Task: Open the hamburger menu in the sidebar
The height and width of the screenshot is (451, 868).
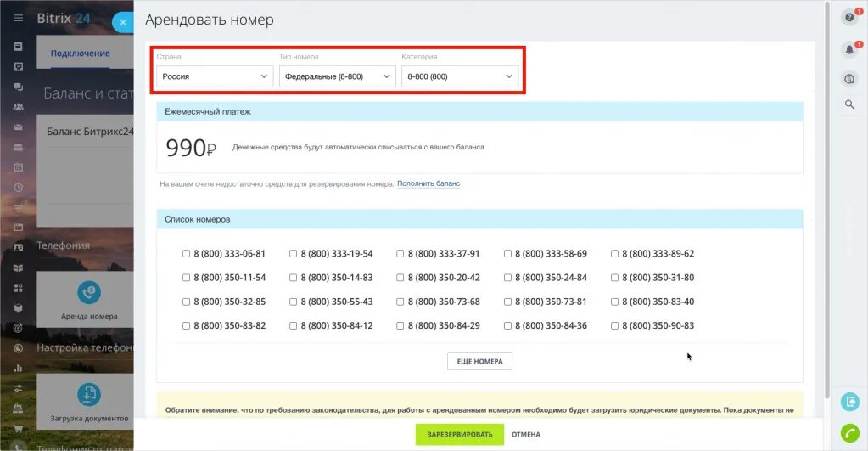Action: (x=19, y=18)
